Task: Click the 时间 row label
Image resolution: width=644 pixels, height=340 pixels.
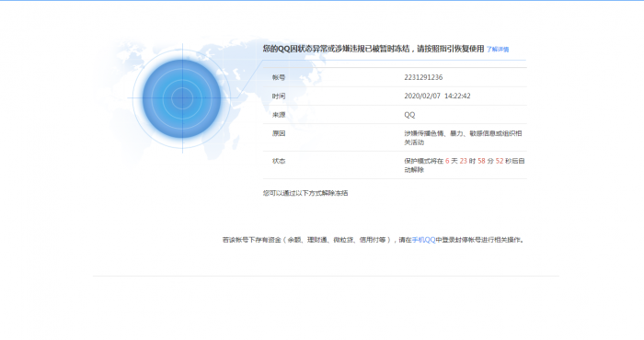Action: (x=279, y=96)
